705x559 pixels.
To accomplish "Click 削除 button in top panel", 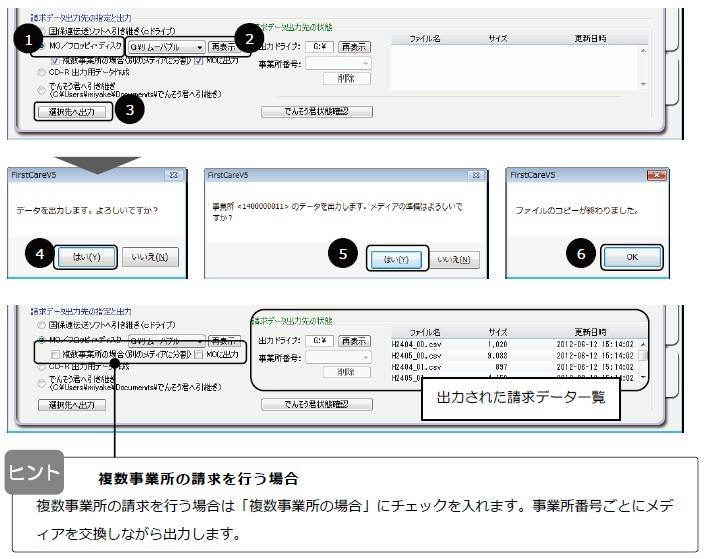I will [347, 78].
